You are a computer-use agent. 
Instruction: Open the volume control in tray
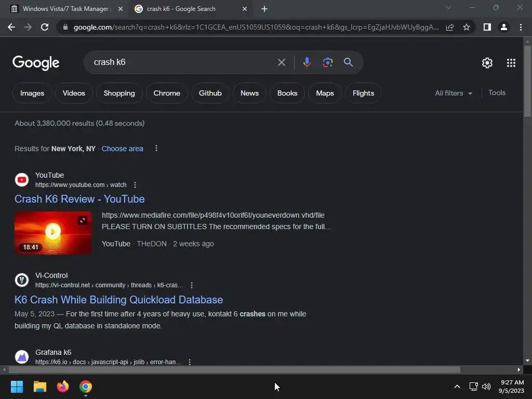pyautogui.click(x=486, y=387)
